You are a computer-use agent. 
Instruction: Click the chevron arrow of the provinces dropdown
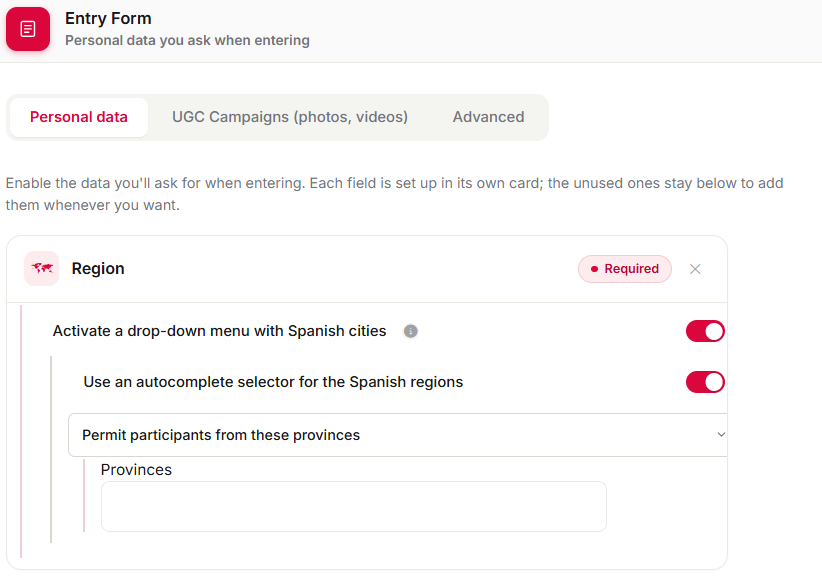721,435
